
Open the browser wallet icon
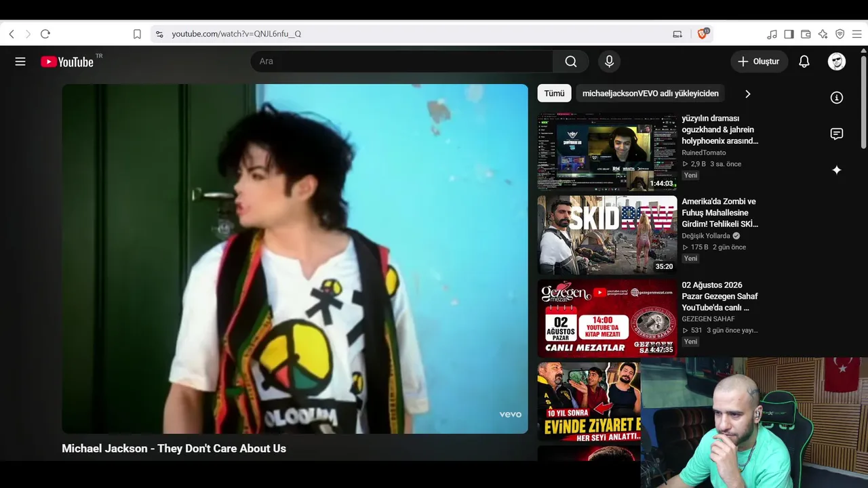click(x=806, y=34)
